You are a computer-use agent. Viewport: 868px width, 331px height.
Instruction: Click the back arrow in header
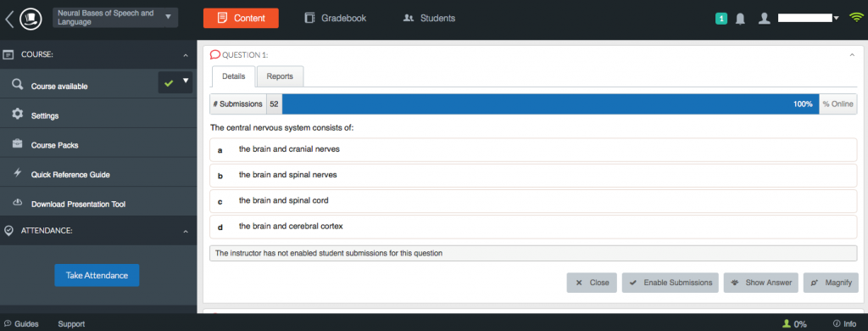[x=8, y=19]
